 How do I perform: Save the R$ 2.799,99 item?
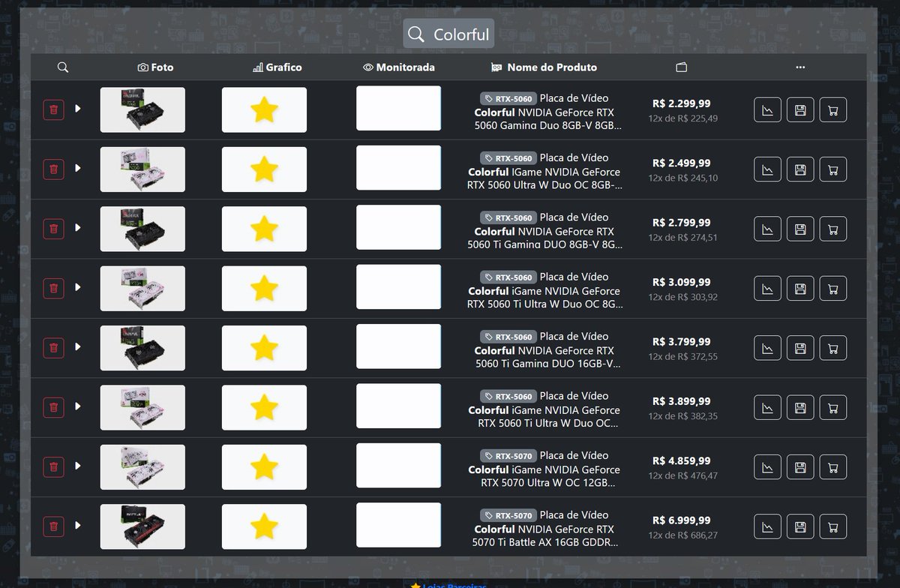800,229
